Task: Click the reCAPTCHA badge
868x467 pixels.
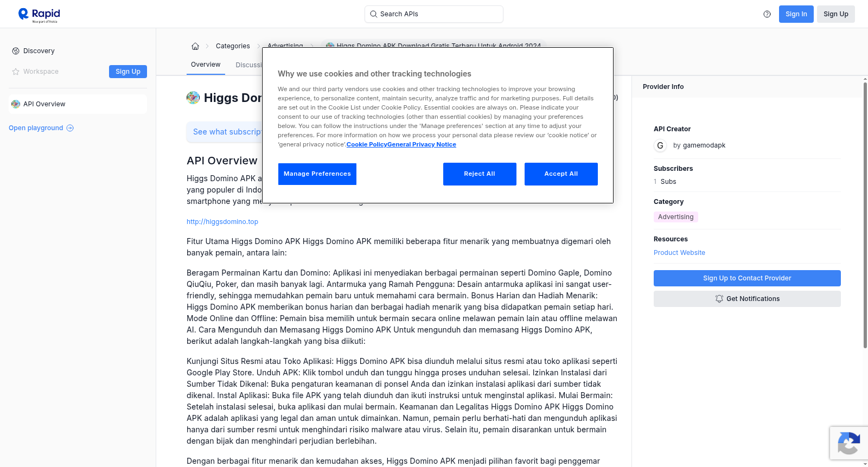Action: coord(848,443)
